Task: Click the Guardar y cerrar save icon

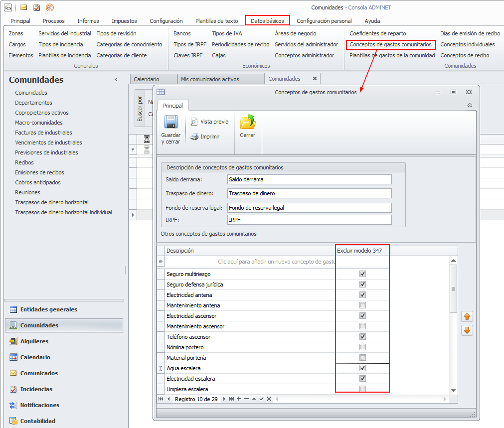Action: tap(171, 123)
